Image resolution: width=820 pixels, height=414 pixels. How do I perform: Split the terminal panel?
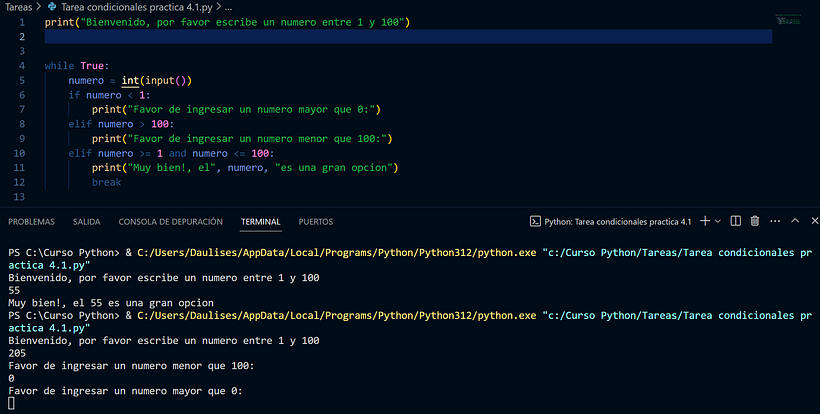pyautogui.click(x=735, y=221)
